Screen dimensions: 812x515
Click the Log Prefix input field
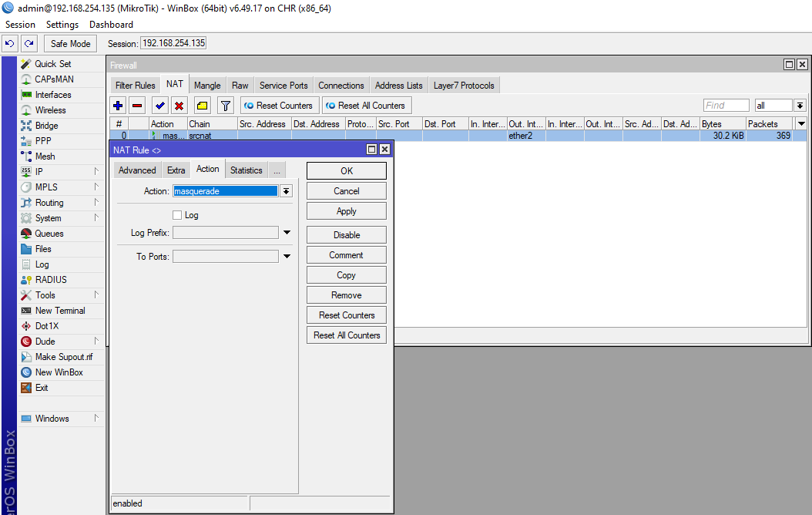pyautogui.click(x=225, y=233)
